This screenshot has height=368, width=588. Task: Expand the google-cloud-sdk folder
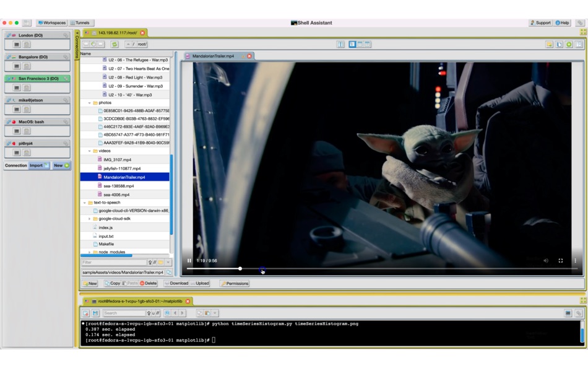tap(90, 219)
